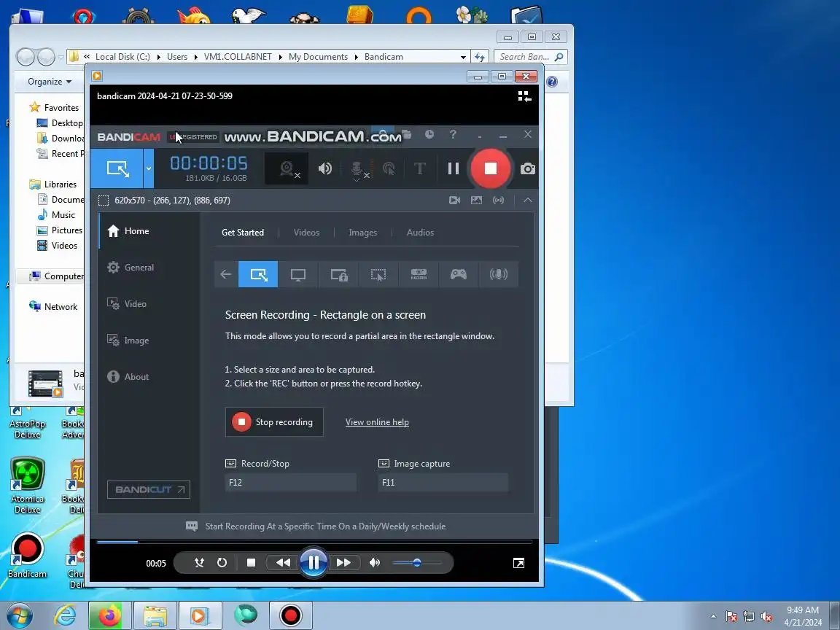This screenshot has width=840, height=630.
Task: Click the Stop recording button
Action: coord(274,422)
